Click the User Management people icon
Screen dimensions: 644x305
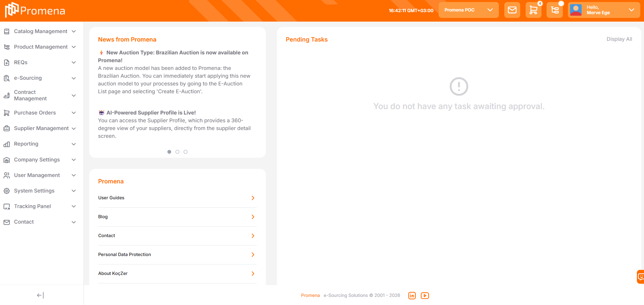[7, 175]
